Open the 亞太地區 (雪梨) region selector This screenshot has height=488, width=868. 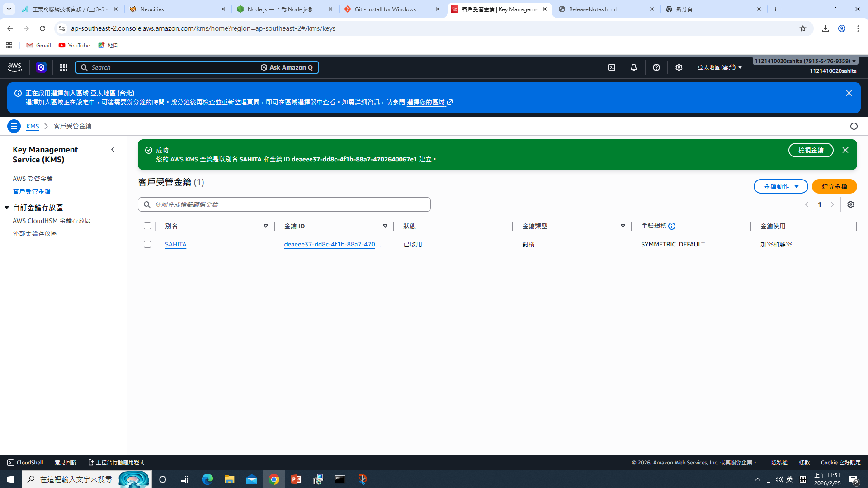click(x=719, y=67)
